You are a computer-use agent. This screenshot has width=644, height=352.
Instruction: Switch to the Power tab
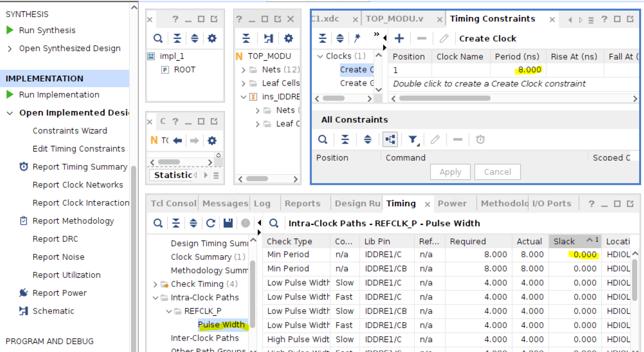452,203
